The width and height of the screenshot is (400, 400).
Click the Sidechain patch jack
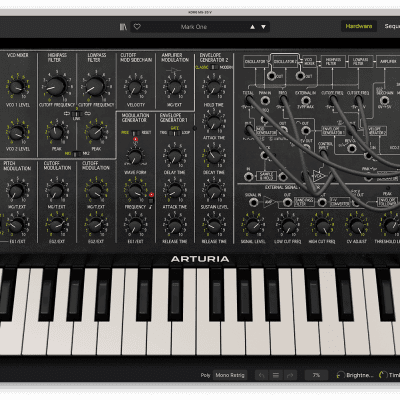(x=385, y=100)
